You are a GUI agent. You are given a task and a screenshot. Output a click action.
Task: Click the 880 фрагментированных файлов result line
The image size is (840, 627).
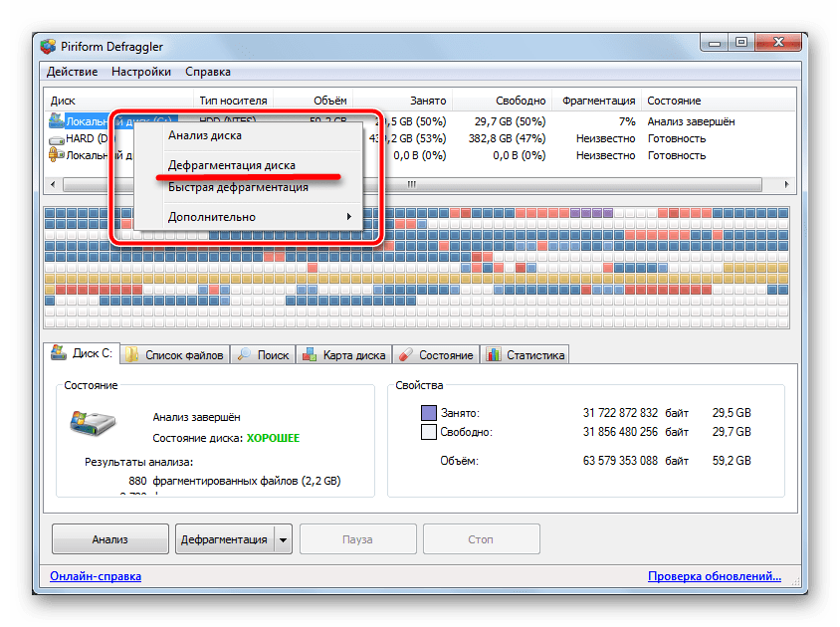point(235,481)
